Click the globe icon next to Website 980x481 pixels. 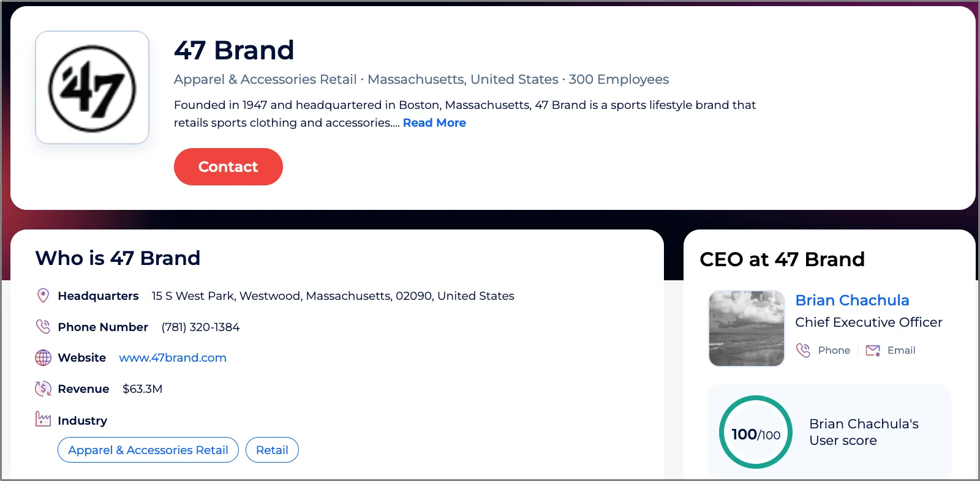click(x=42, y=357)
